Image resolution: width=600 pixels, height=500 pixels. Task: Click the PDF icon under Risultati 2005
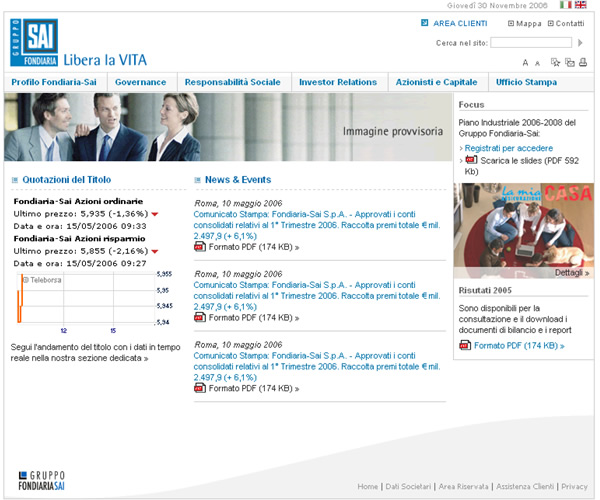tap(465, 345)
